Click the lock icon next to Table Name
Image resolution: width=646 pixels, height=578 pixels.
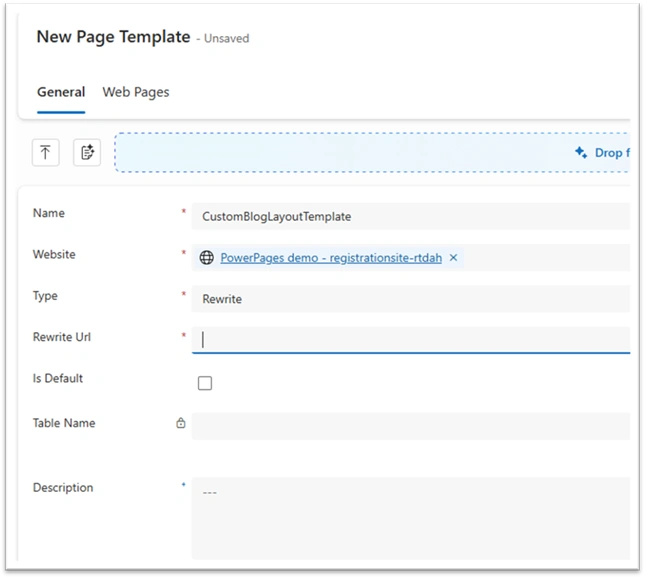tap(180, 423)
